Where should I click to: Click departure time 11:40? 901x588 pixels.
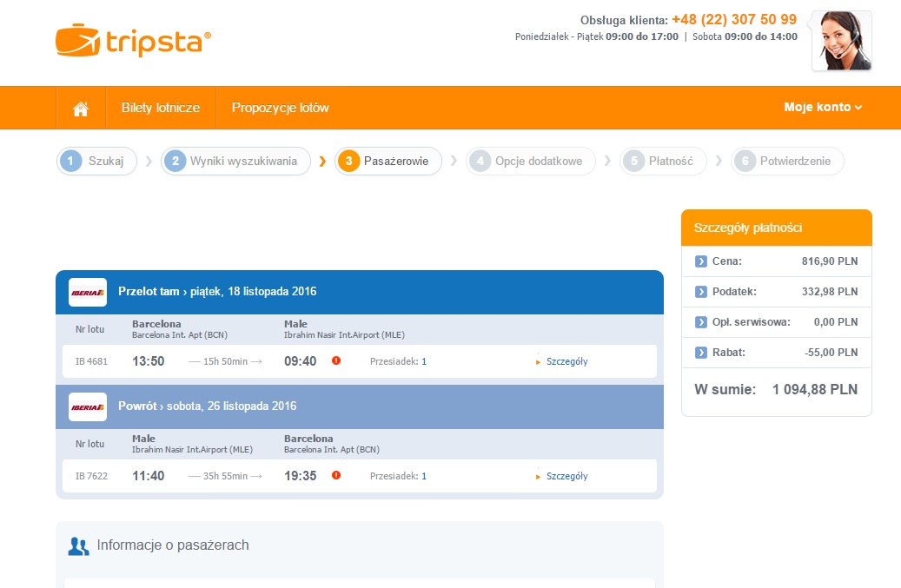coord(149,476)
